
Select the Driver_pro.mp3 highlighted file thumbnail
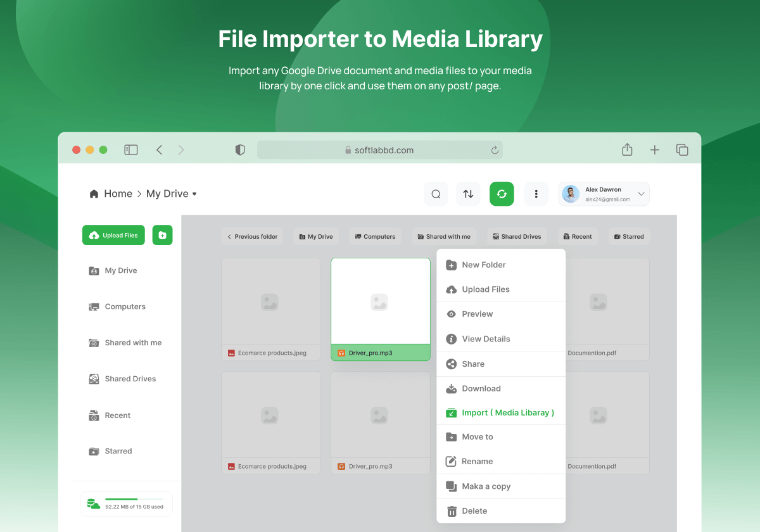coord(380,302)
